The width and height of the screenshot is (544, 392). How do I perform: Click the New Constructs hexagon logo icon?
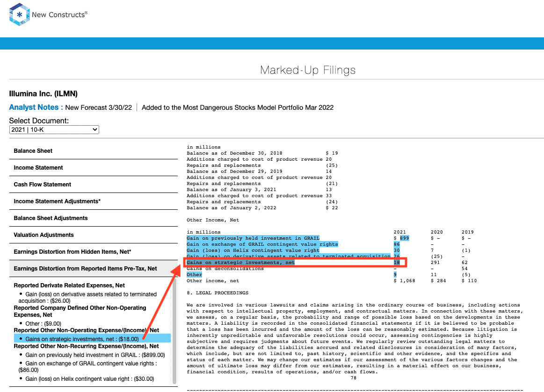[20, 14]
